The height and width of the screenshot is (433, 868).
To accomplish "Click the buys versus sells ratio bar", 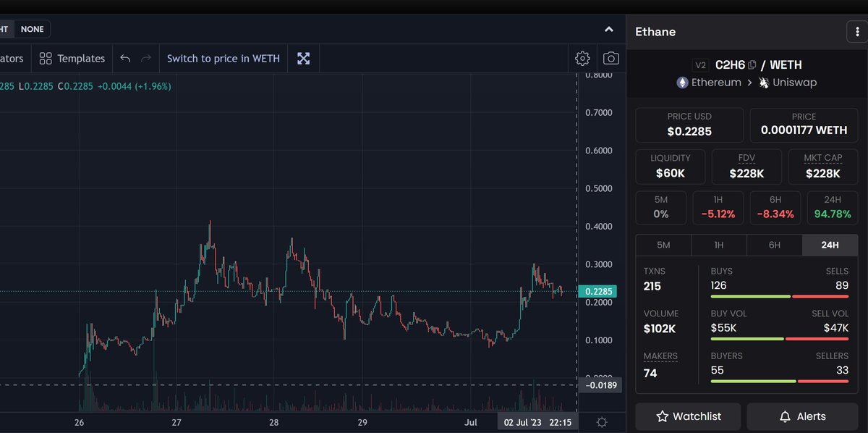I will point(780,296).
